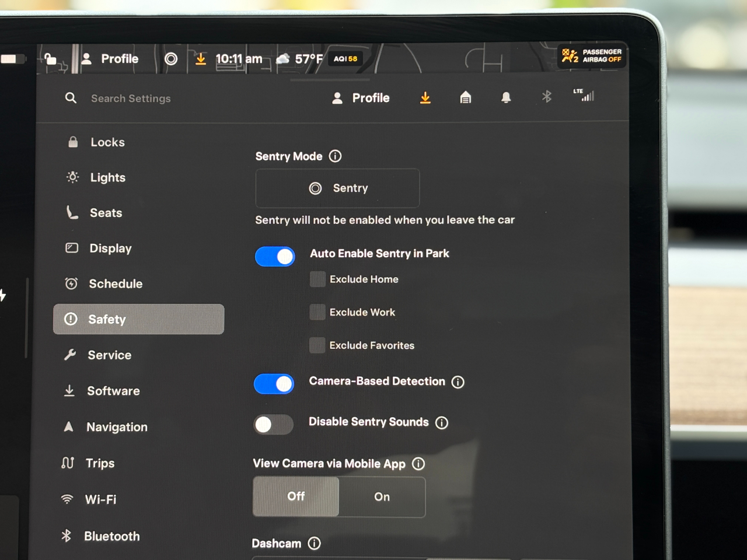Tap the software download arrow icon in settings header
The width and height of the screenshot is (747, 560).
[x=425, y=98]
